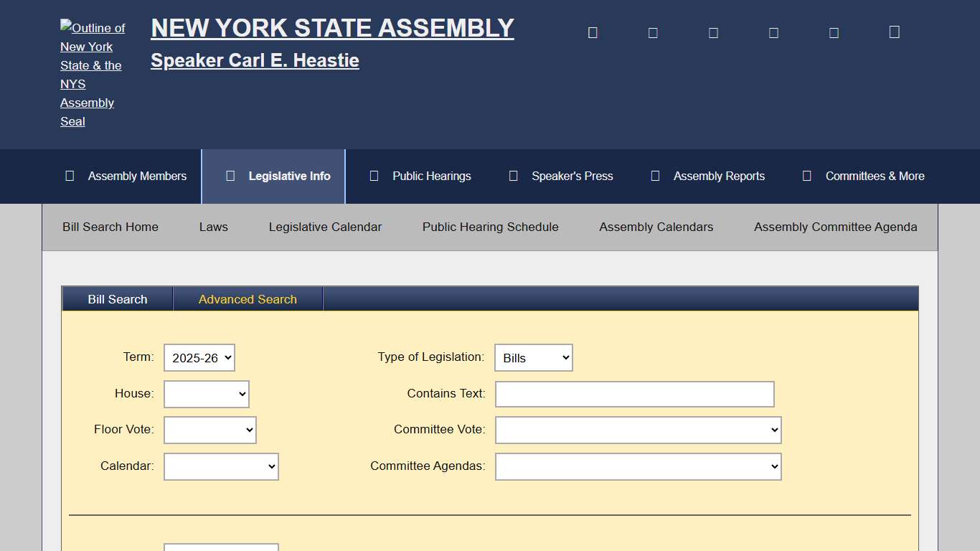Click the New York State Assembly heading link
Image resolution: width=980 pixels, height=551 pixels.
click(x=331, y=27)
